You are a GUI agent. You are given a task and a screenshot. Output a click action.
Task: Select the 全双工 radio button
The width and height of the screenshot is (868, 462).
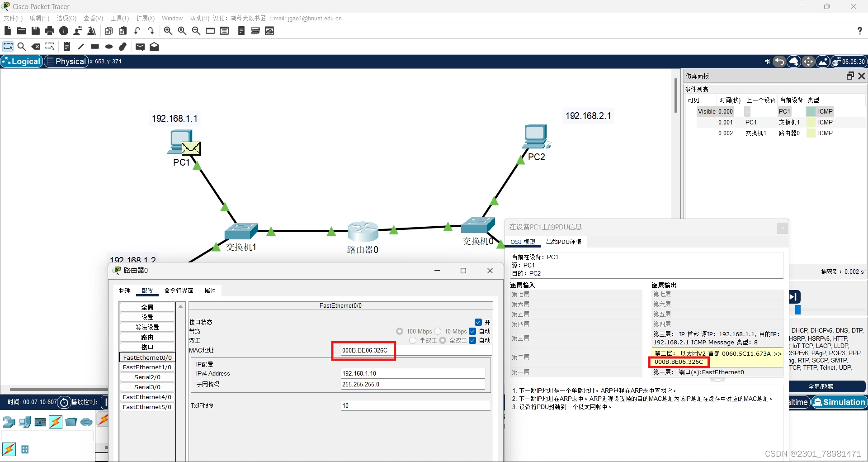[x=442, y=340]
